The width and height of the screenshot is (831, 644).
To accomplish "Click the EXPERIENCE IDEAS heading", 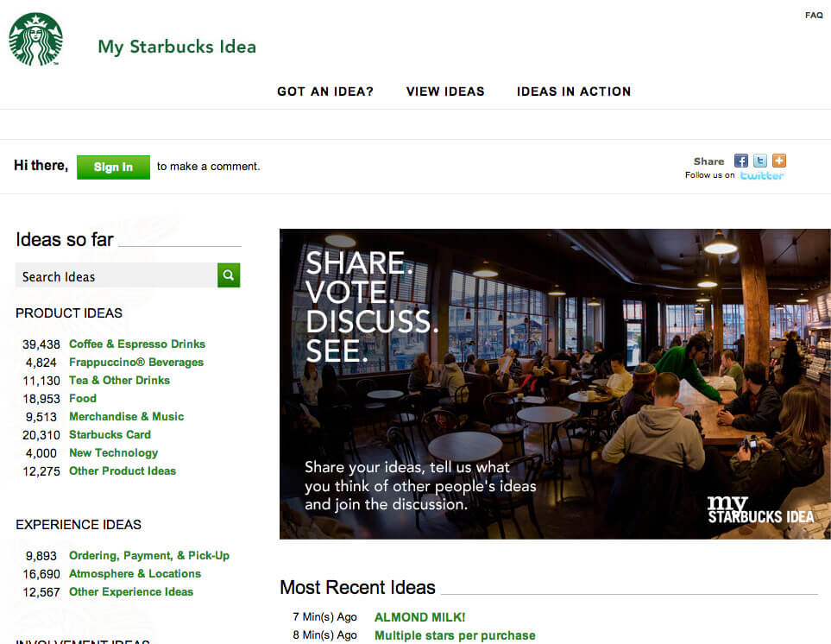I will tap(79, 525).
